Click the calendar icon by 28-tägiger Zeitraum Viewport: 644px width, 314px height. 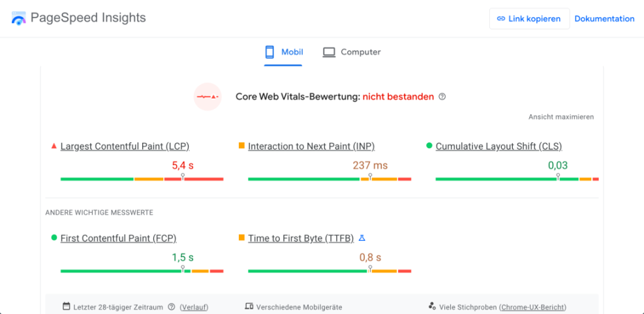[x=66, y=306]
